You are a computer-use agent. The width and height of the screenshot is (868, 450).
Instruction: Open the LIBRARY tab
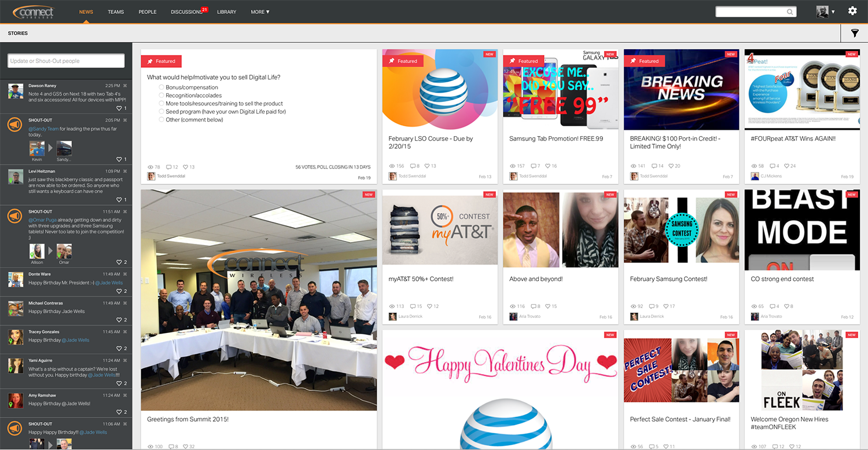click(x=227, y=12)
